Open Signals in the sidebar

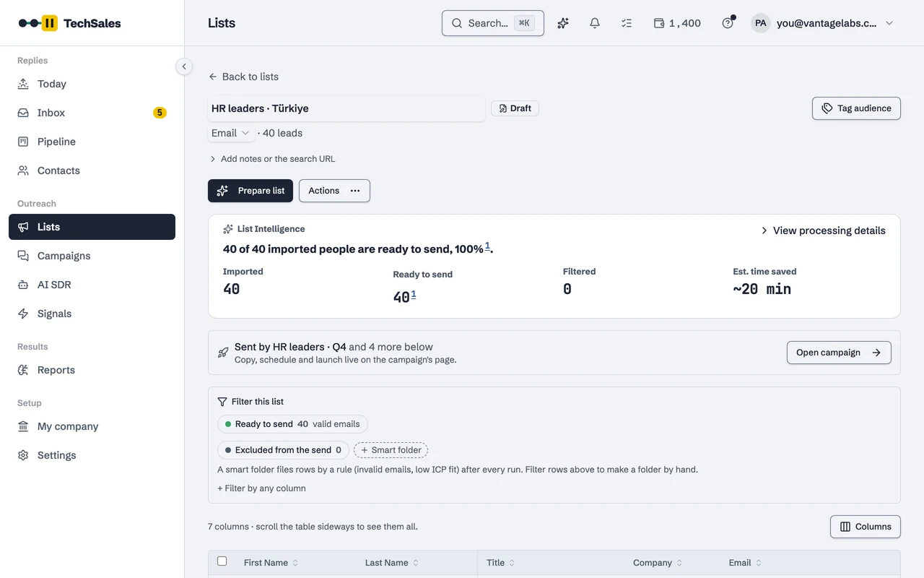pyautogui.click(x=92, y=314)
